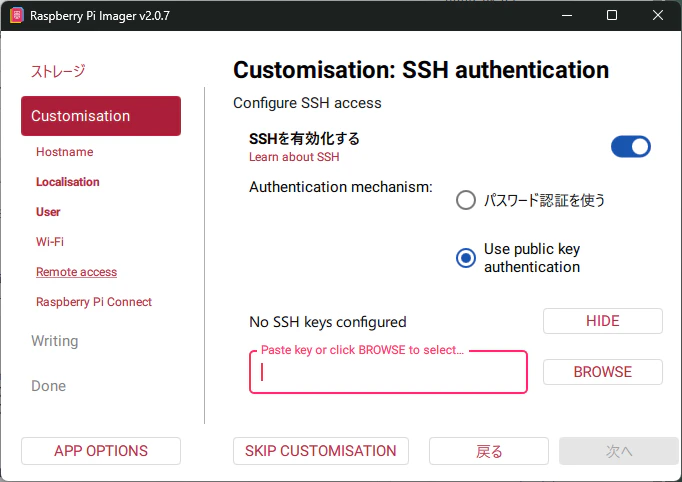Click the BROWSE button for SSH key
682x482 pixels.
[x=603, y=372]
